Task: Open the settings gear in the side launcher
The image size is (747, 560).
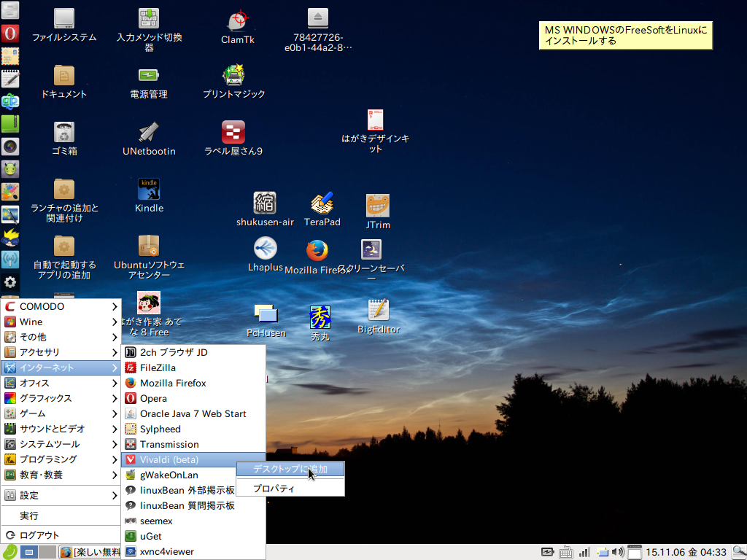Action: [x=10, y=282]
